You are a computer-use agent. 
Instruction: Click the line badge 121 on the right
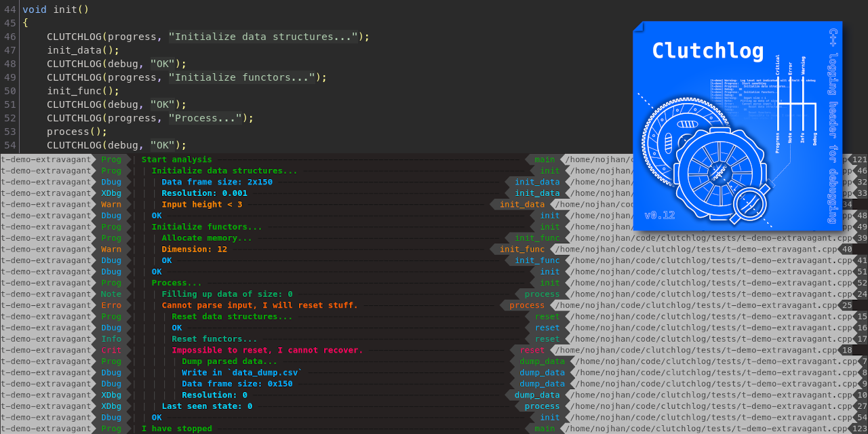(859, 160)
